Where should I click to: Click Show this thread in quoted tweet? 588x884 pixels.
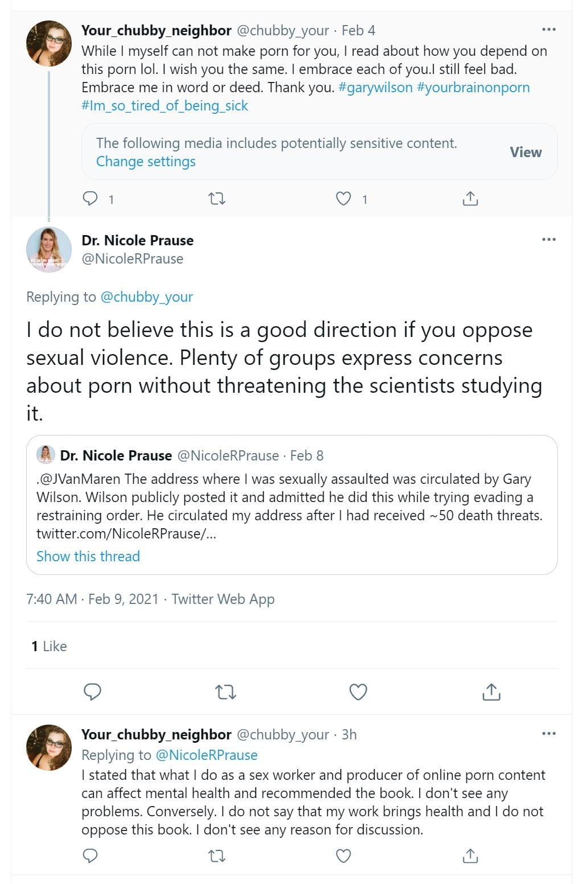click(88, 556)
